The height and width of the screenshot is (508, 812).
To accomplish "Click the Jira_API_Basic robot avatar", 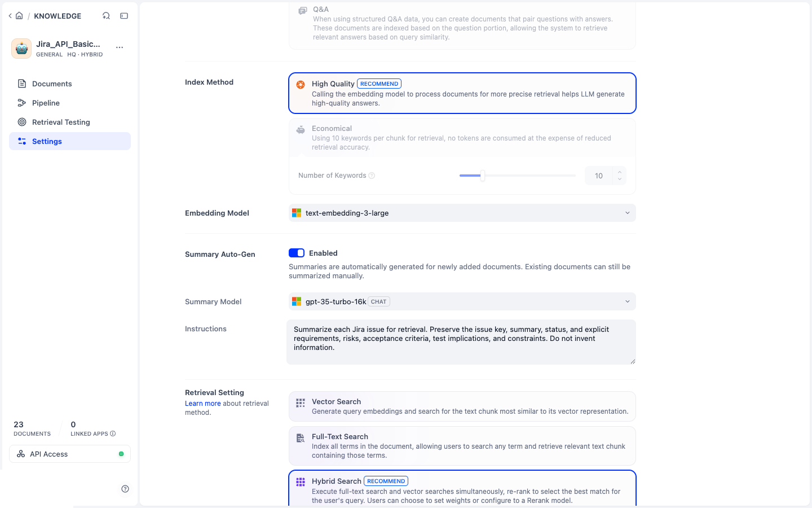I will pyautogui.click(x=21, y=49).
